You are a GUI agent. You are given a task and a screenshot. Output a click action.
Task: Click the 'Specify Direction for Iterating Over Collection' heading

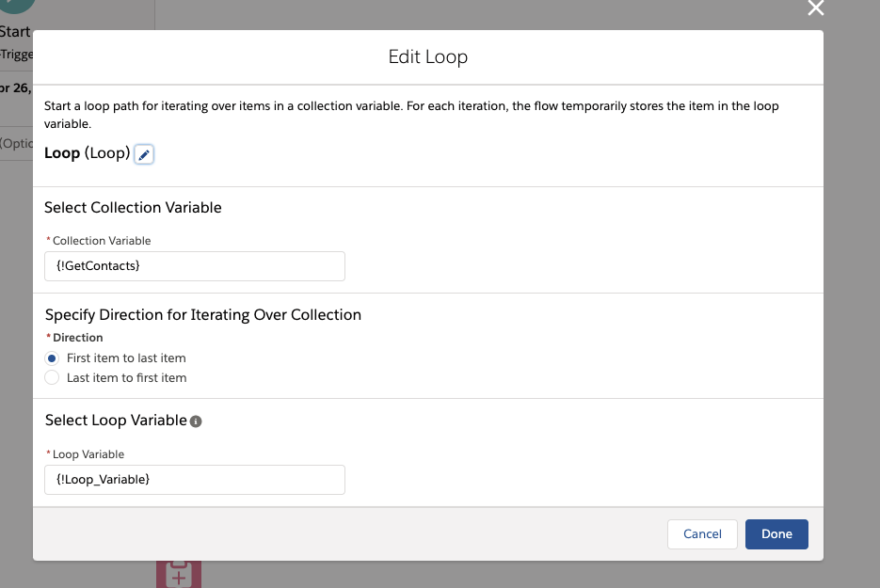click(203, 315)
